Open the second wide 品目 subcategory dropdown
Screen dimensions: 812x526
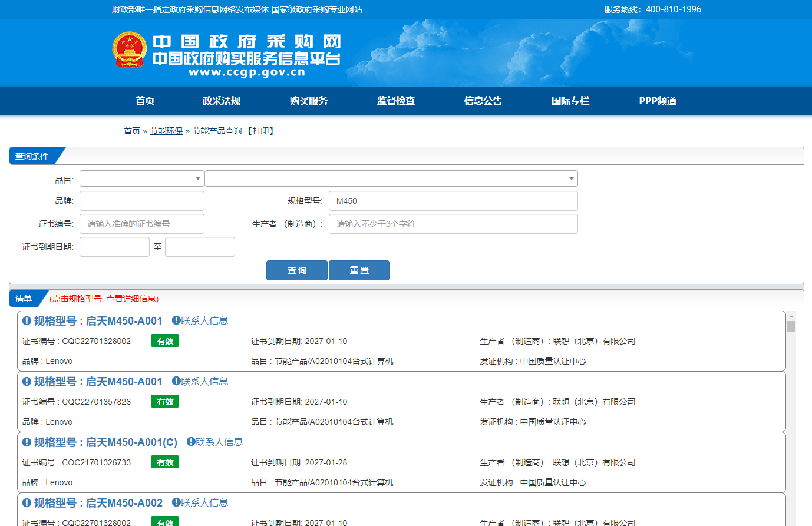(391, 178)
